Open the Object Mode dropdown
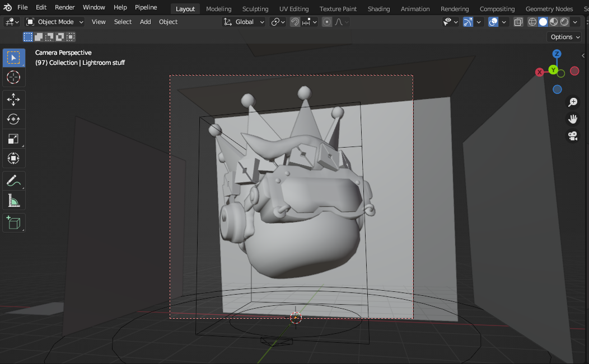The width and height of the screenshot is (589, 364). (54, 22)
